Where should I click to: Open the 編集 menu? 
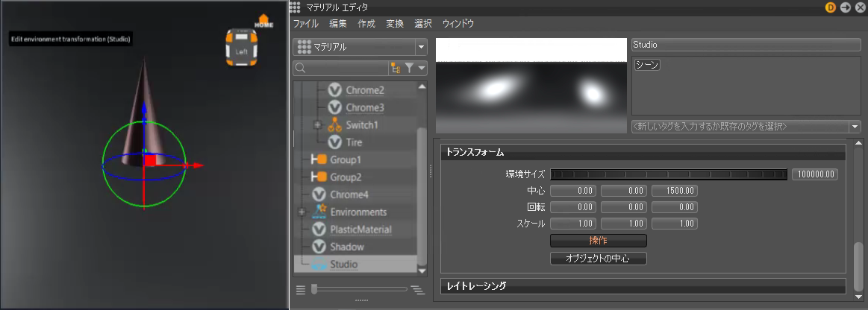click(337, 24)
